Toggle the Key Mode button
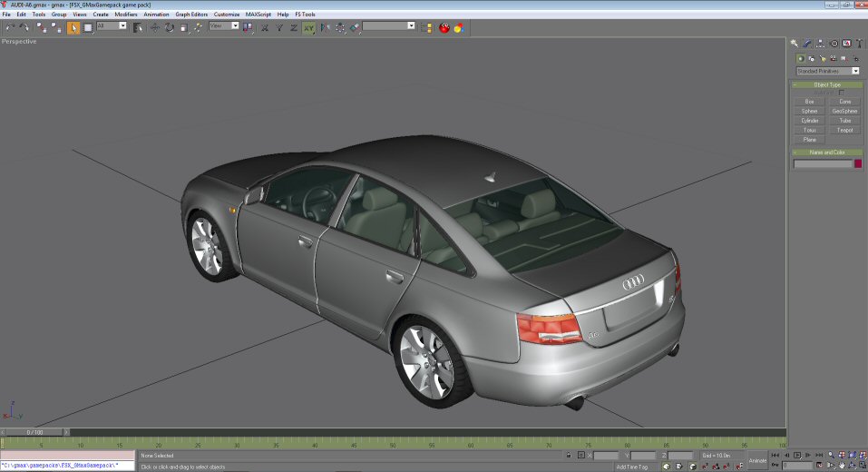Image resolution: width=868 pixels, height=472 pixels. click(775, 464)
